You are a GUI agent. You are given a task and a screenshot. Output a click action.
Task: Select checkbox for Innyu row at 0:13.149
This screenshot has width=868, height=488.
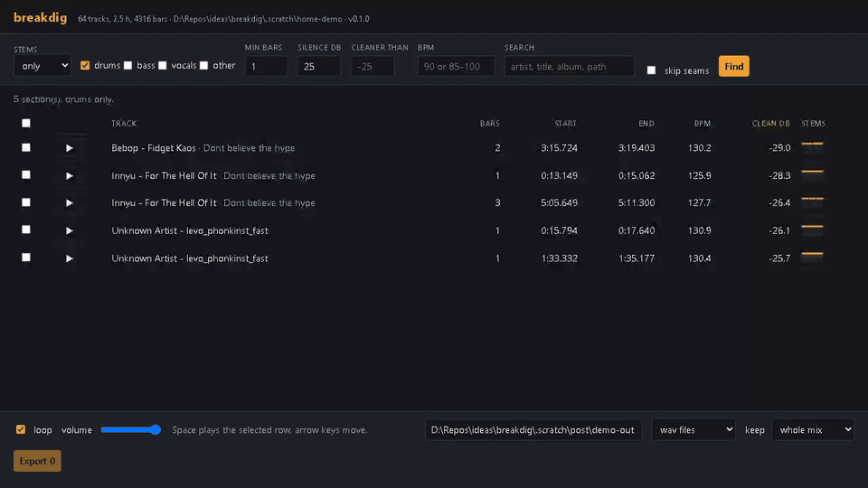26,174
